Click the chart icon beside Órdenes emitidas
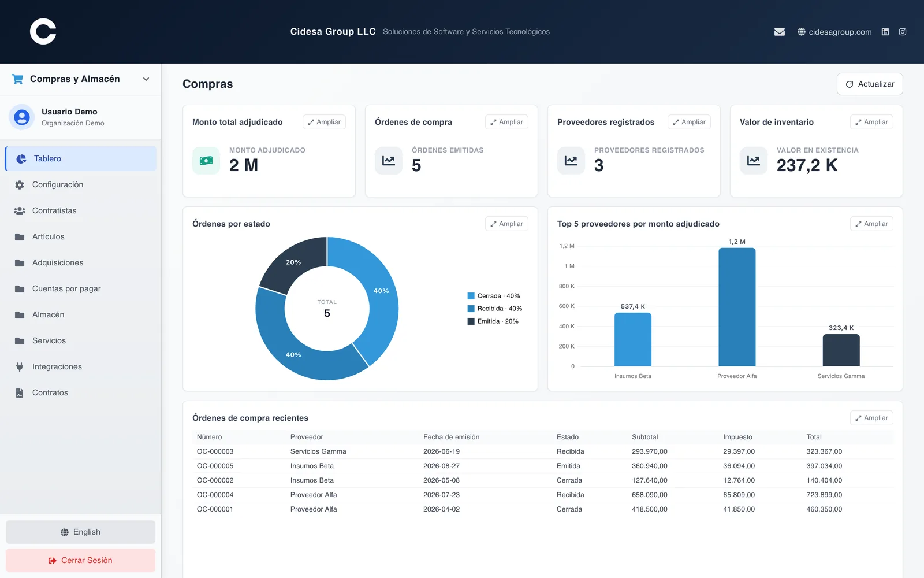Viewport: 924px width, 578px height. tap(389, 161)
